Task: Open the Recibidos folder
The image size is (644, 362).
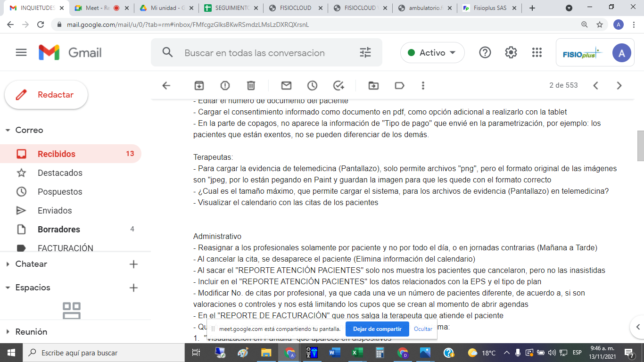Action: pos(57,154)
